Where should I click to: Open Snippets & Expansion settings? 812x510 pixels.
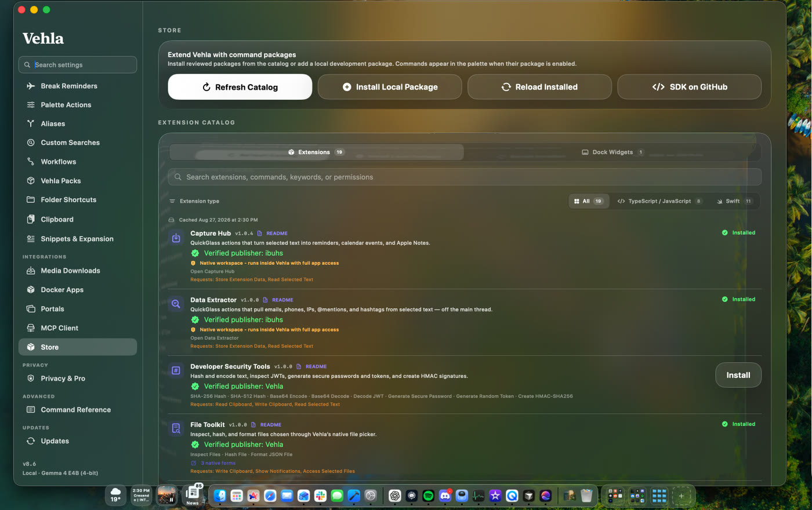78,239
